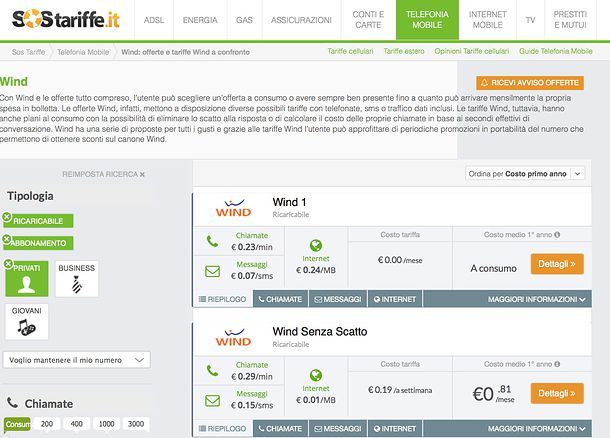Click Reimposta Ricerca to reset filters

pos(103,174)
